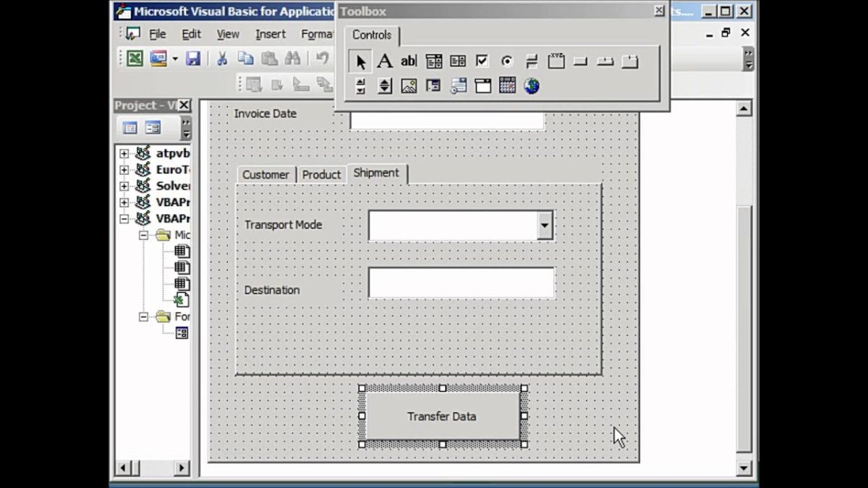Select the Calendar control in Toolbox
Image resolution: width=868 pixels, height=488 pixels.
(507, 86)
